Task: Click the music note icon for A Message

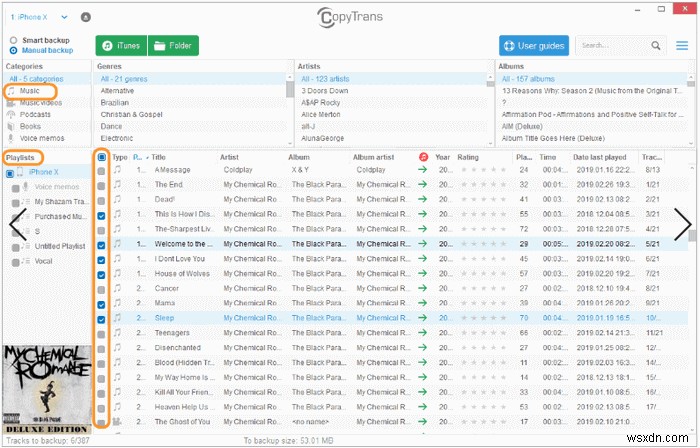Action: (117, 170)
